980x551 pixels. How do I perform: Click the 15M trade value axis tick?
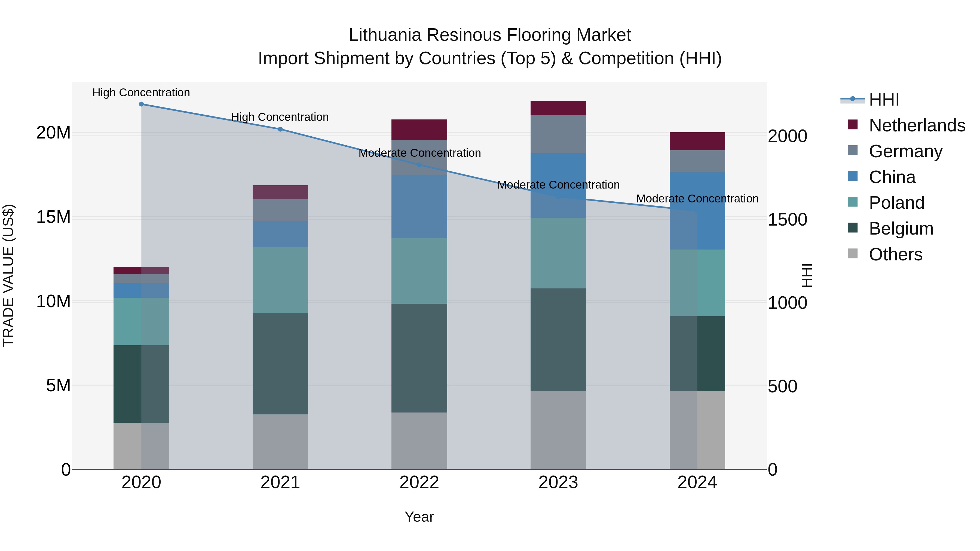[x=53, y=217]
